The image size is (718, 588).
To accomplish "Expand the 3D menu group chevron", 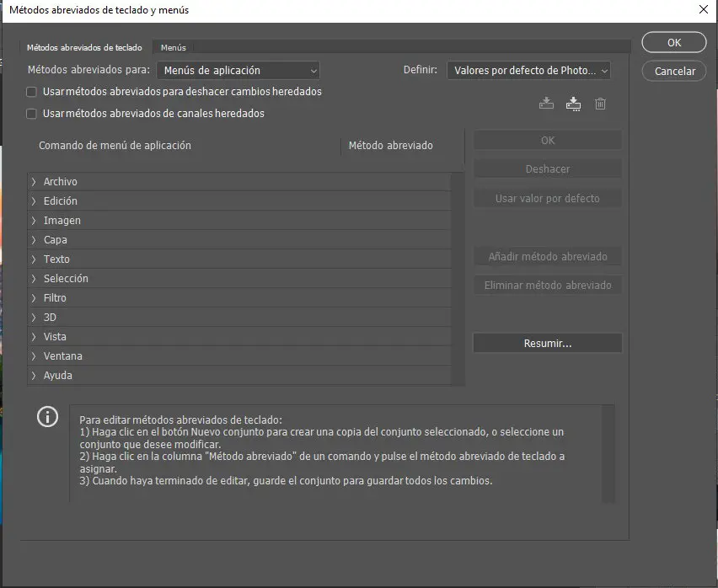I will coord(34,317).
